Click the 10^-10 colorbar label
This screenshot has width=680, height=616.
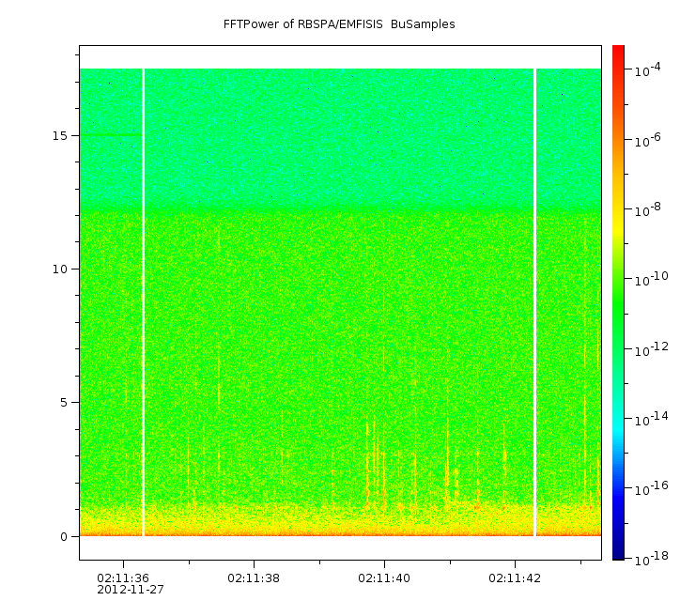[648, 280]
